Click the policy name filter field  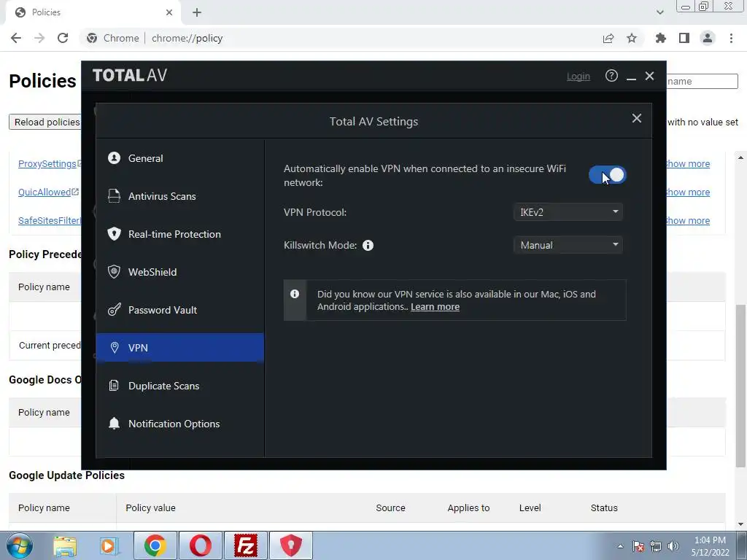702,81
